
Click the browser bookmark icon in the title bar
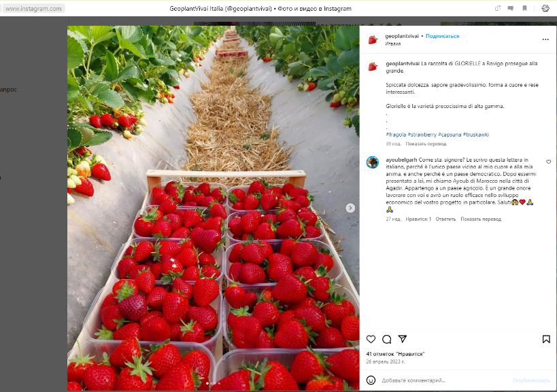tap(524, 8)
